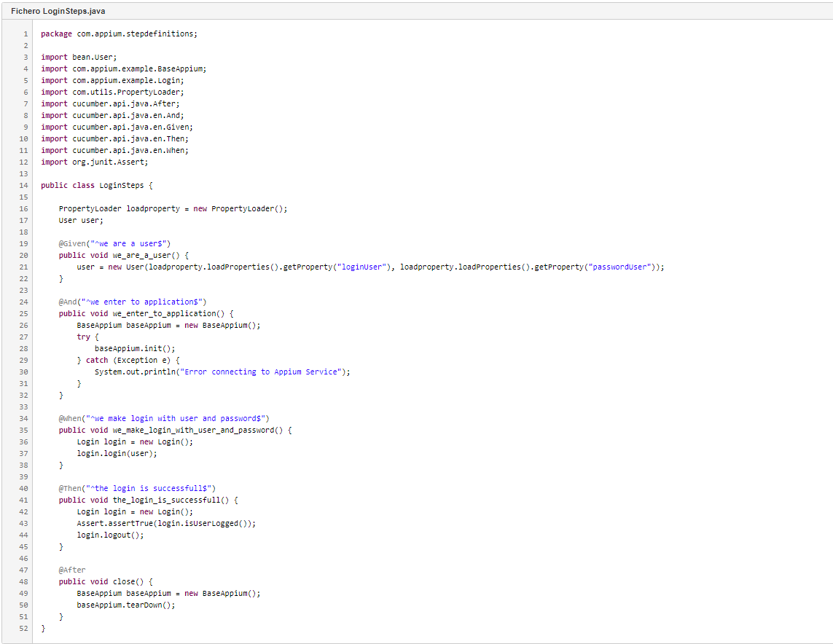Click the '} catch (Exception e) {' line

(x=128, y=361)
